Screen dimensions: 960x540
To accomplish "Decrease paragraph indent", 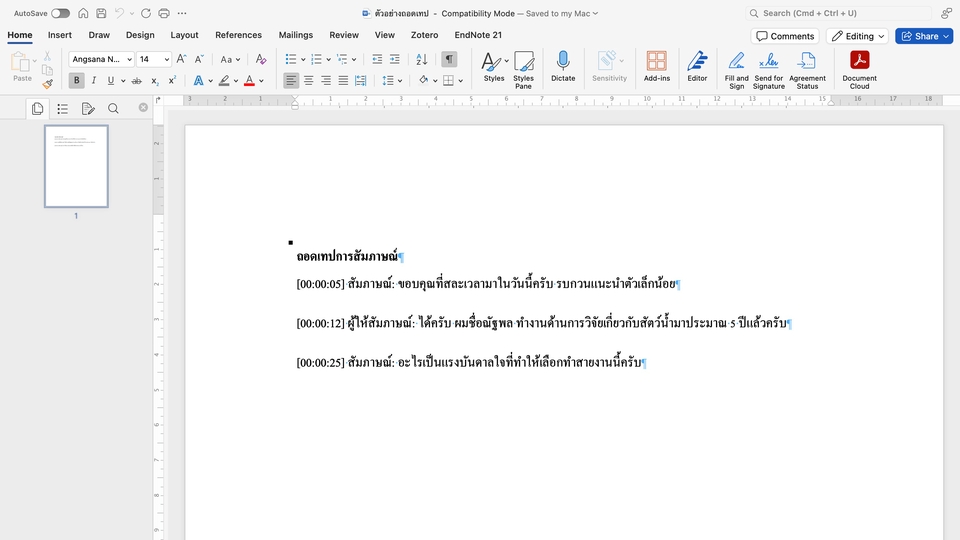I will [x=377, y=59].
